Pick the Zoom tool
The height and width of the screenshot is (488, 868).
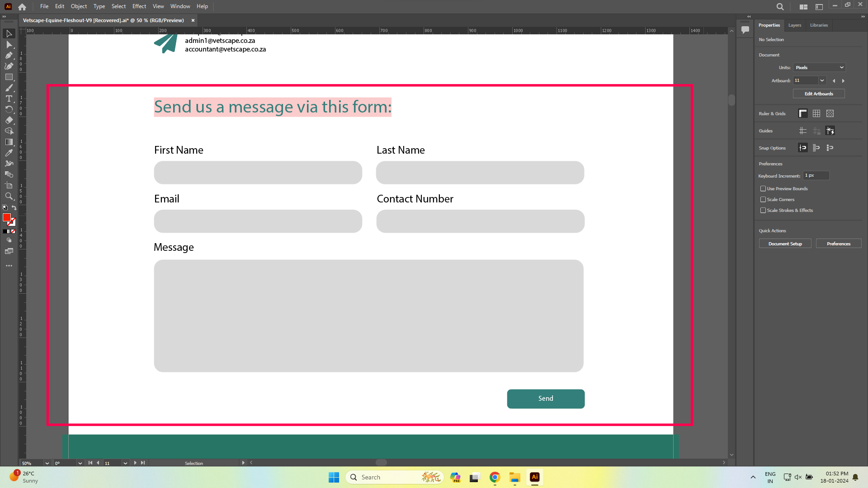(x=9, y=196)
